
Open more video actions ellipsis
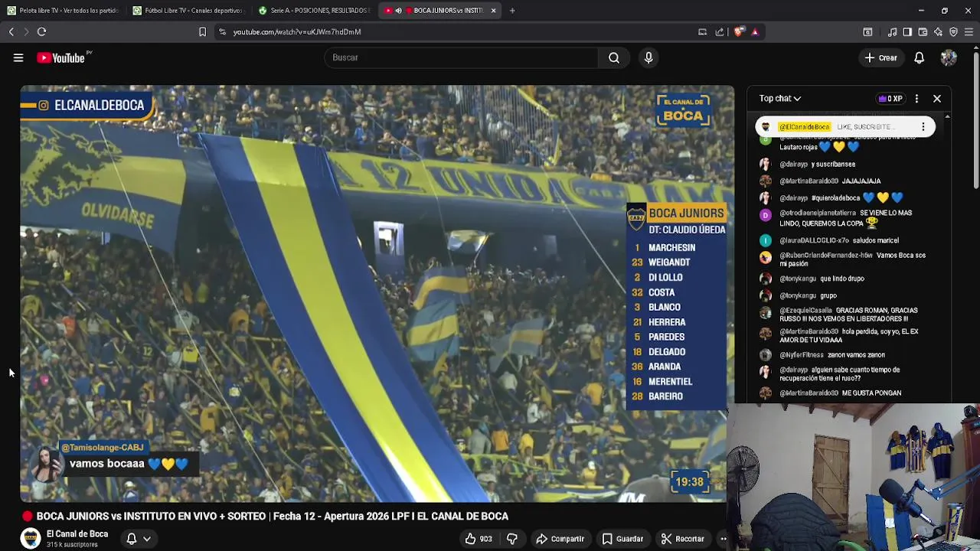click(x=722, y=539)
